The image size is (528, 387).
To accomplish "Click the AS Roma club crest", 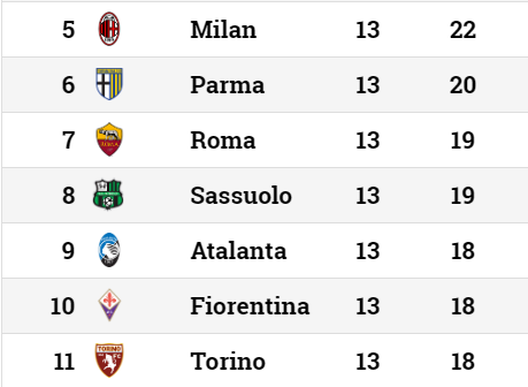I will [x=109, y=139].
